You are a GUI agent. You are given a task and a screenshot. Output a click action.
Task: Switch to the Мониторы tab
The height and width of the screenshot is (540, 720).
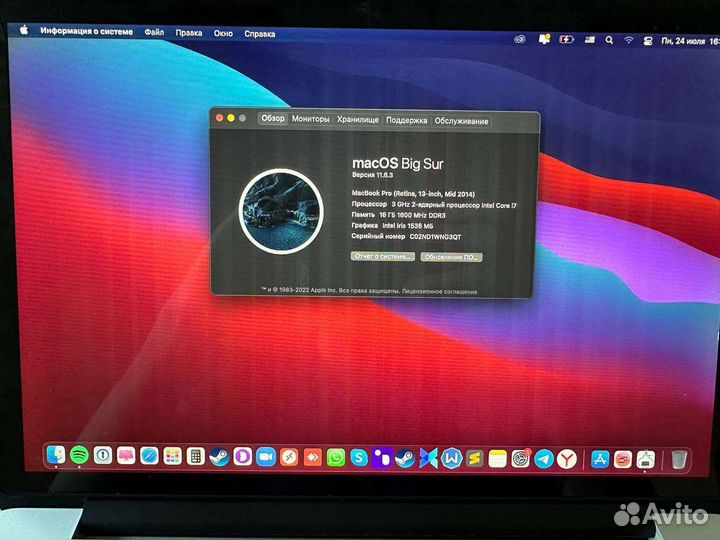(x=310, y=119)
